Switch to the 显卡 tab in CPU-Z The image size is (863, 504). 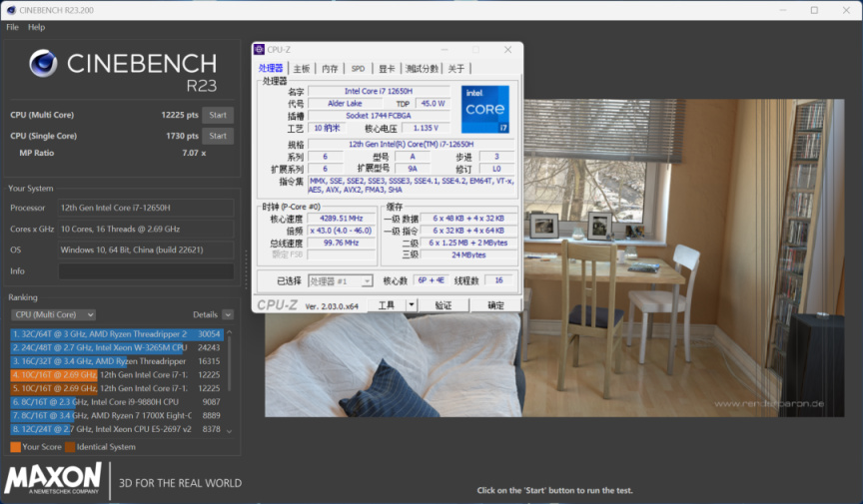(387, 69)
